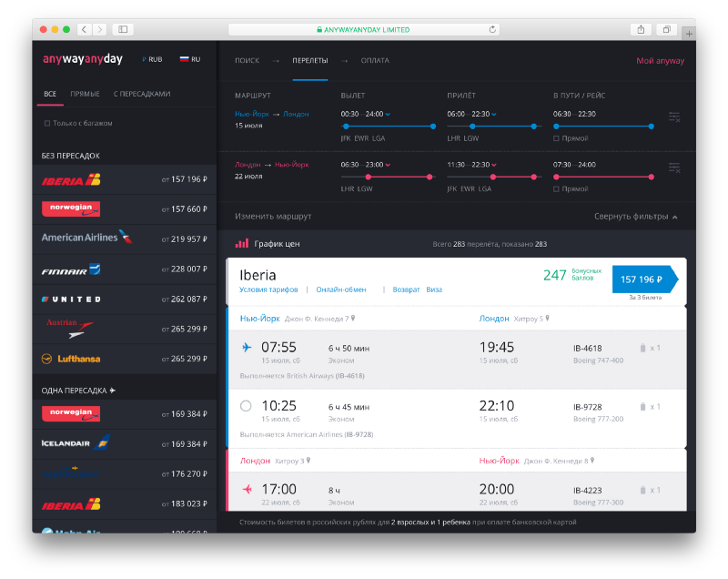Screen dimensions: 728x579
Task: Go to the ОПЛАТА step
Action: click(375, 60)
